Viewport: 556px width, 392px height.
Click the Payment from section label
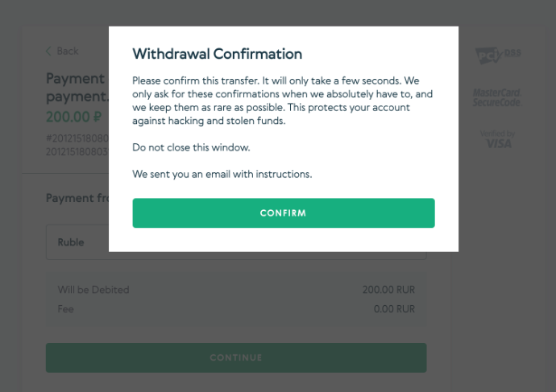tap(77, 198)
